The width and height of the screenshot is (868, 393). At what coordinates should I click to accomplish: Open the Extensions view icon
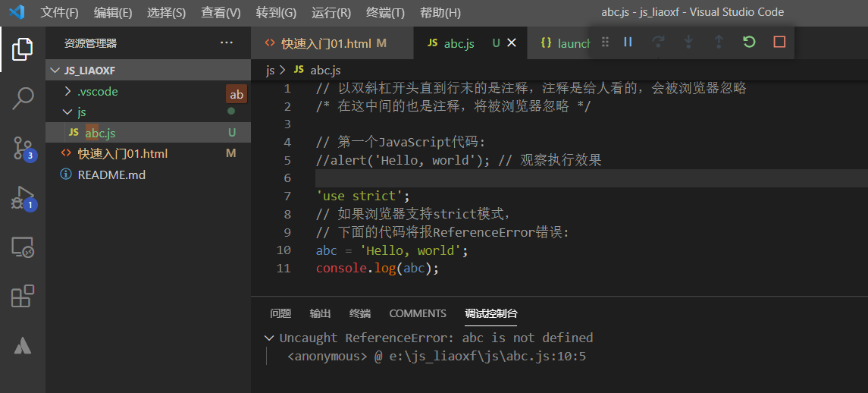click(22, 296)
